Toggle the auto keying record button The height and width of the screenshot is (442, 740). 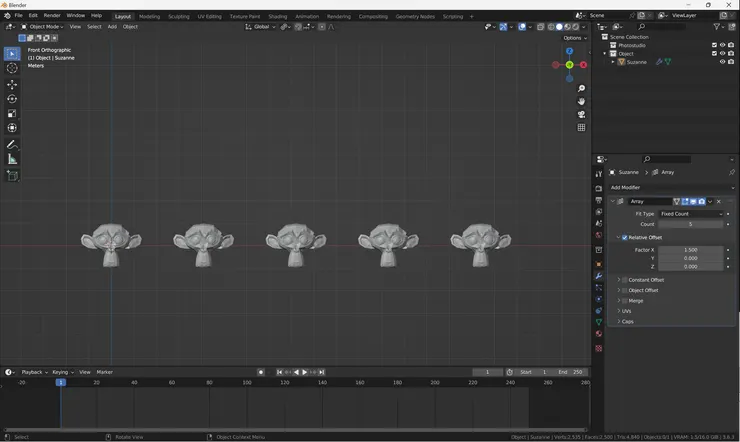(x=261, y=372)
